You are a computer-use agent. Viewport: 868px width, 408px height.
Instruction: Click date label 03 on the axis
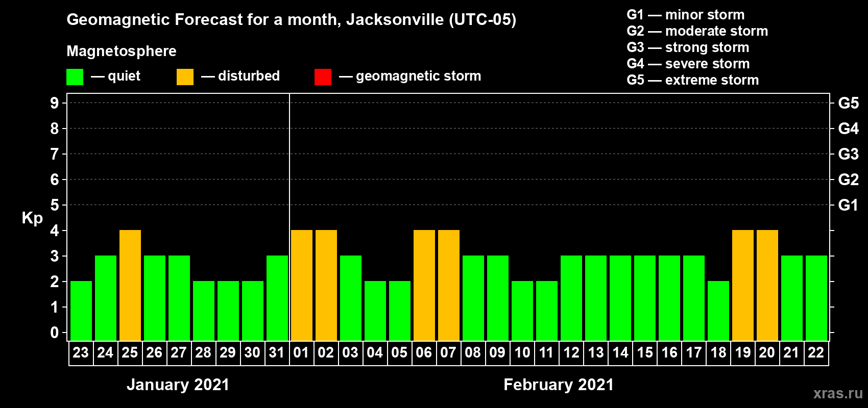pyautogui.click(x=350, y=352)
